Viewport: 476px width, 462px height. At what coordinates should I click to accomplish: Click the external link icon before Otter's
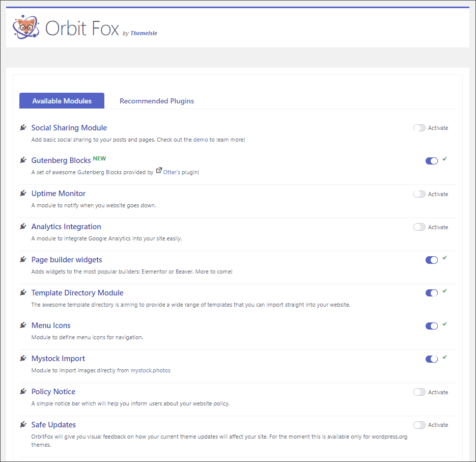[159, 171]
